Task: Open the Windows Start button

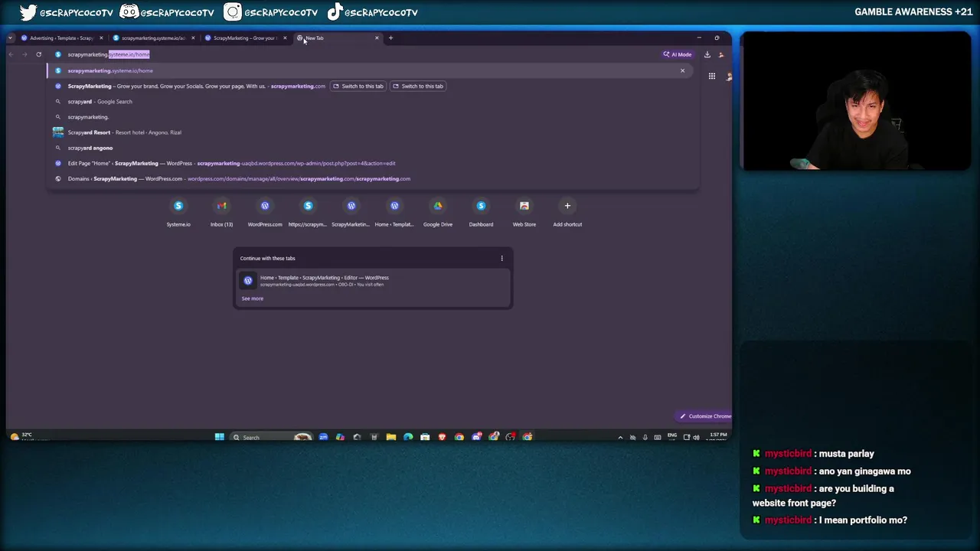Action: pos(220,437)
